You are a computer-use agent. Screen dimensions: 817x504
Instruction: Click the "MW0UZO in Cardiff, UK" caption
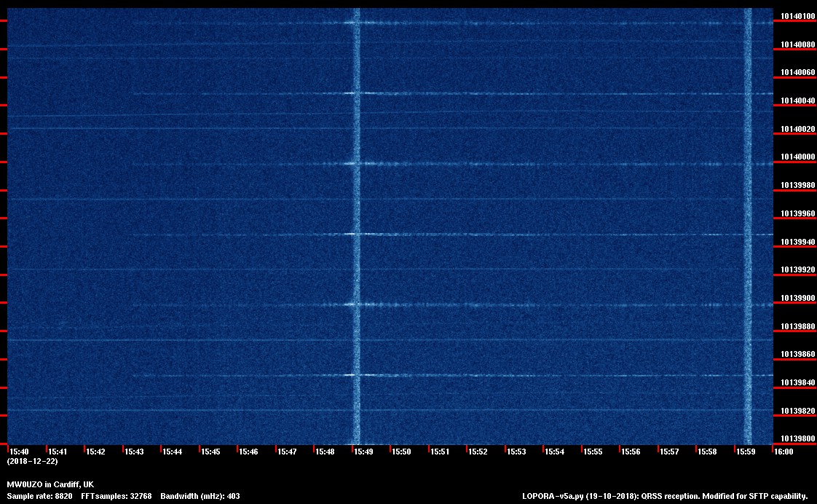click(50, 484)
